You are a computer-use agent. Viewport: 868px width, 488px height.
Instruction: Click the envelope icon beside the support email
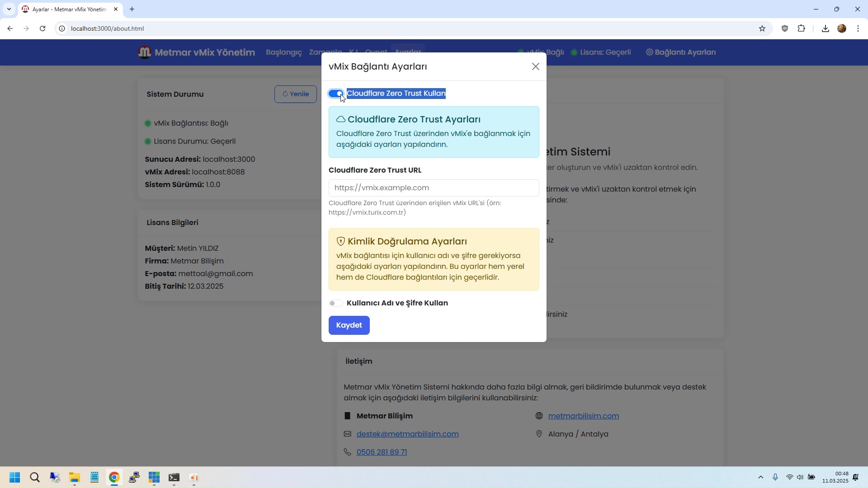(x=347, y=434)
